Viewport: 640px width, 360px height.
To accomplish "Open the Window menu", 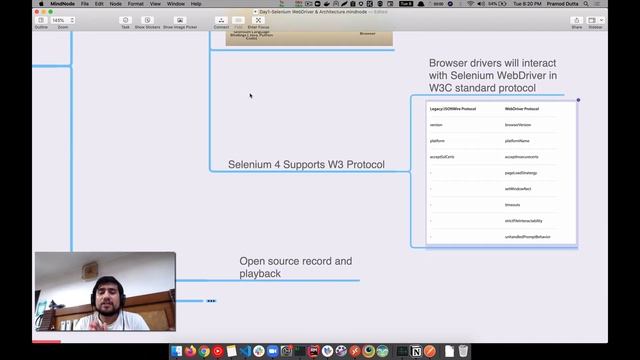I will pos(176,4).
